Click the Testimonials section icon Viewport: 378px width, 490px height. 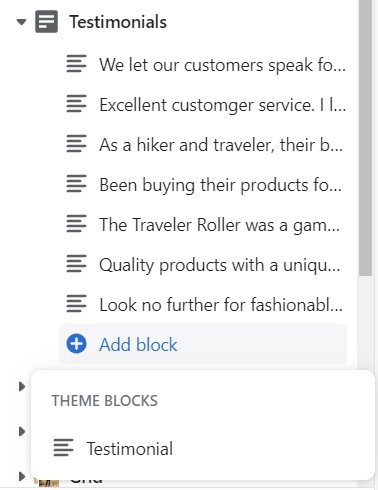pos(46,22)
